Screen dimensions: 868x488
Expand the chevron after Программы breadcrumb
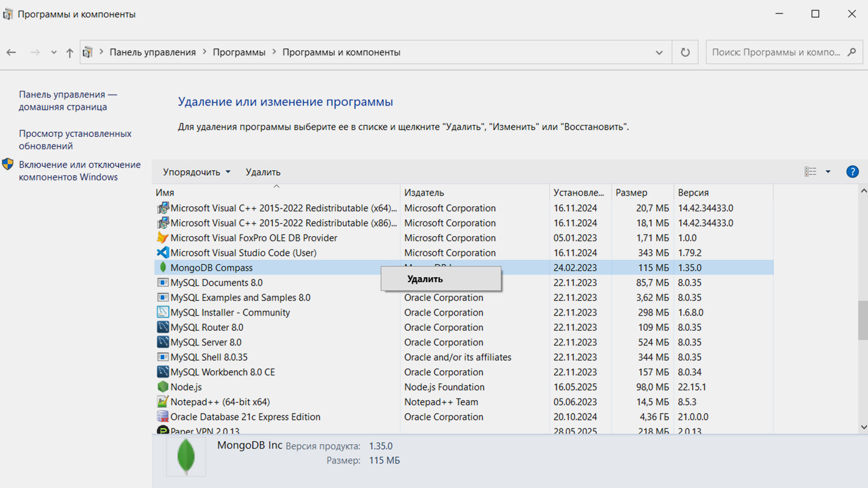(274, 52)
